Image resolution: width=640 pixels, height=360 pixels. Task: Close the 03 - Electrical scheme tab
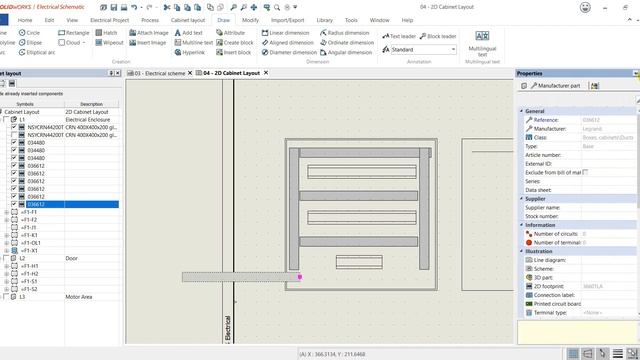(x=190, y=73)
